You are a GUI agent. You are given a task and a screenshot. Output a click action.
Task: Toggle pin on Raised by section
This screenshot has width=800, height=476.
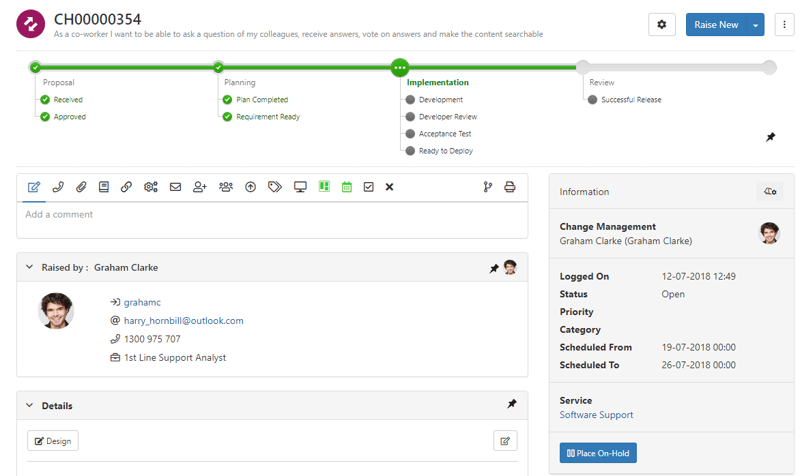coord(494,268)
